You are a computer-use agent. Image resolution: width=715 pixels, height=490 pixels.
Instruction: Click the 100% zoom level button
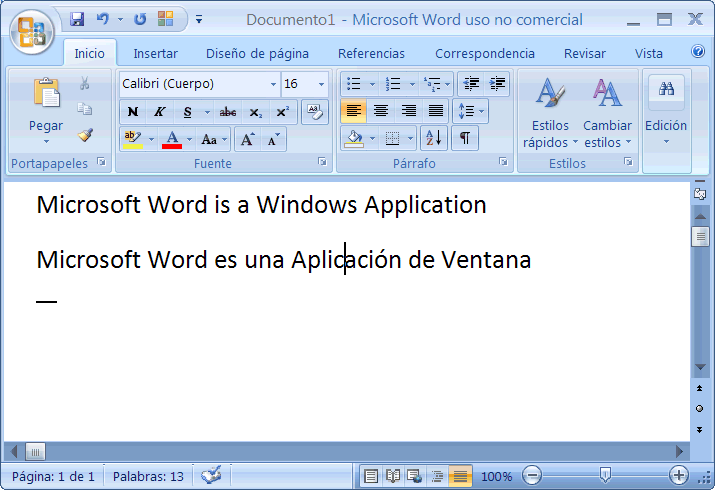(x=497, y=477)
